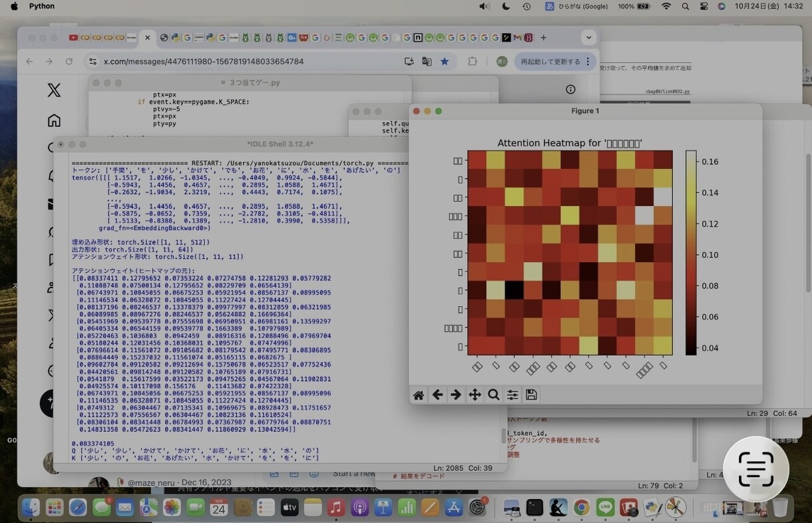The image size is (812, 523).
Task: Go forward to next view in Figure 1
Action: point(456,395)
